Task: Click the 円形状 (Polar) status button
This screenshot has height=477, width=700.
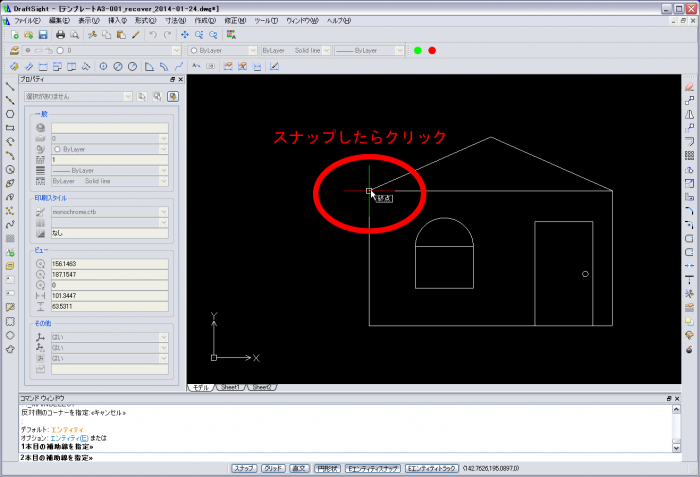Action: coord(326,468)
